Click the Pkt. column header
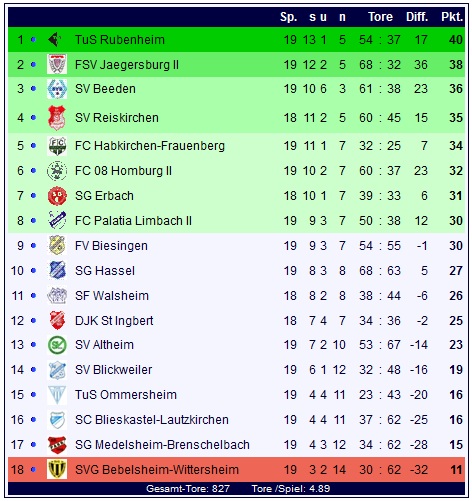472x501 pixels. point(452,17)
